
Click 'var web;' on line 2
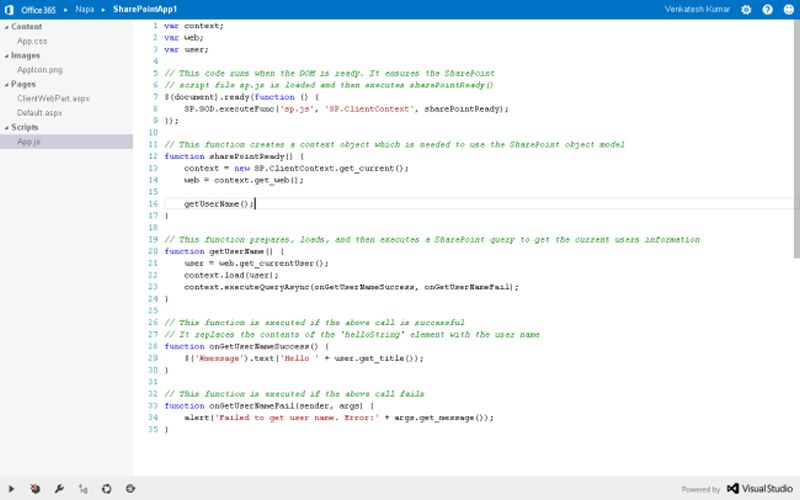(x=184, y=38)
